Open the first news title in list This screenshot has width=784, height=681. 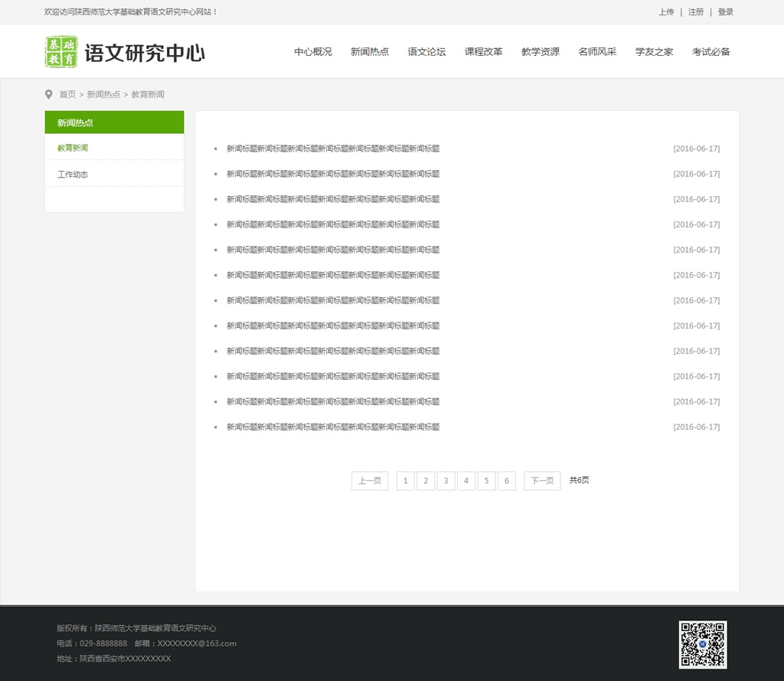(333, 149)
